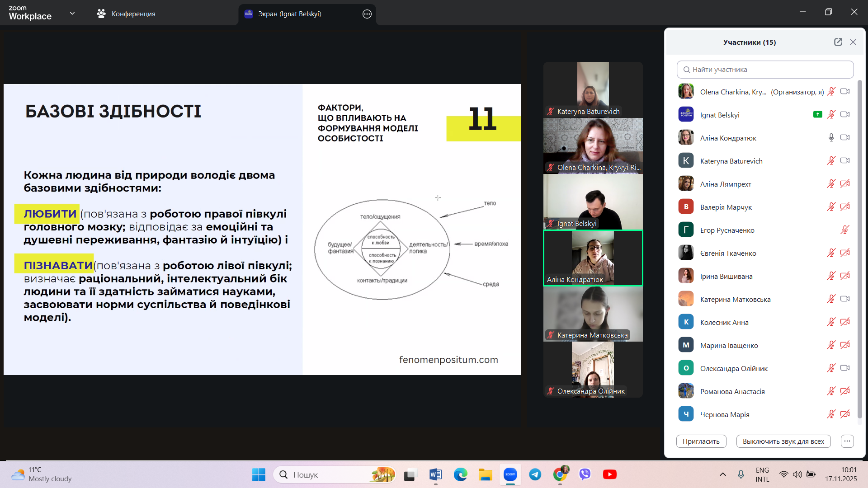Open Telegram from the taskbar
The height and width of the screenshot is (488, 868).
click(x=535, y=474)
